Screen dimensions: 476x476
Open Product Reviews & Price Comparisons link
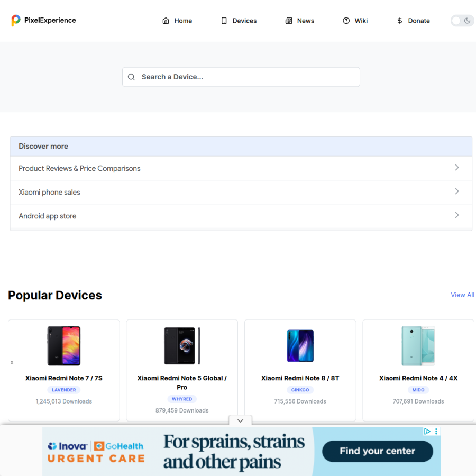(x=79, y=169)
